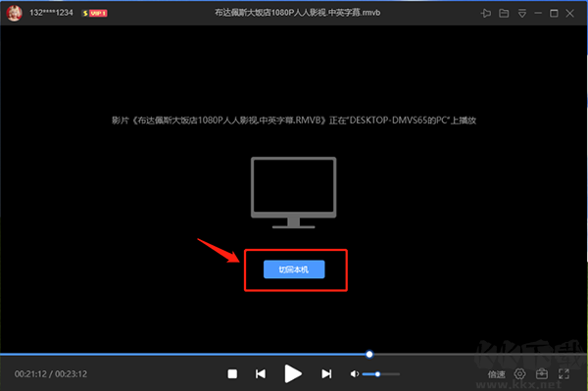This screenshot has height=391, width=588.
Task: Start playback with the Play button
Action: [293, 373]
